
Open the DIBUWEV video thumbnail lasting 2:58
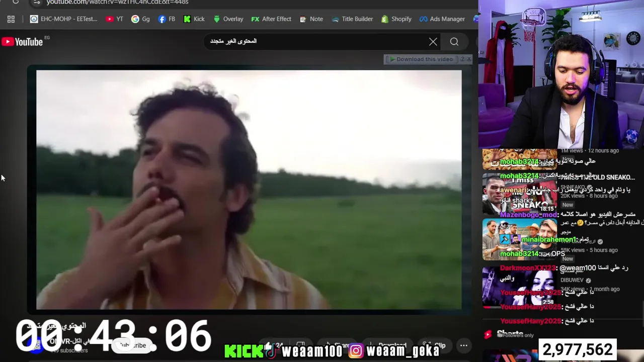point(520,286)
